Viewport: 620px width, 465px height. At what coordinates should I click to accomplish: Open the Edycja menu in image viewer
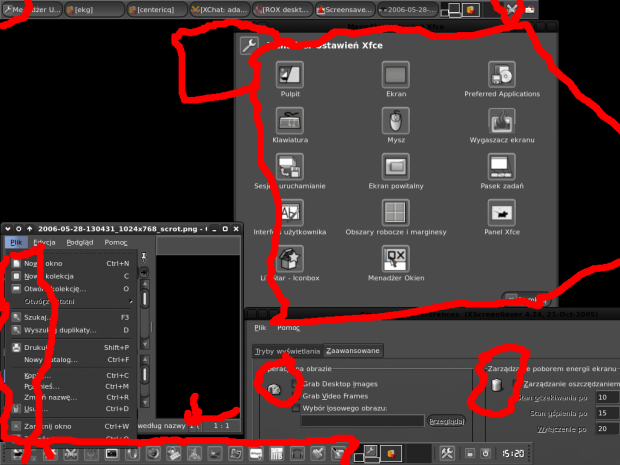click(44, 242)
